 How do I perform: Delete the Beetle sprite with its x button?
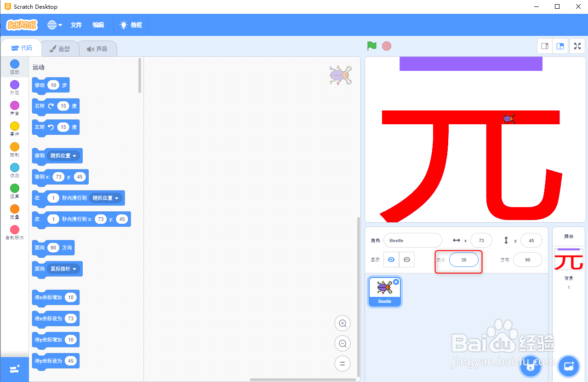(396, 282)
